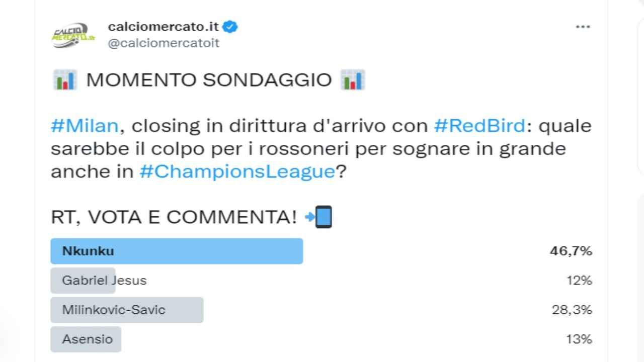Open the #Milan hashtag

tap(84, 126)
